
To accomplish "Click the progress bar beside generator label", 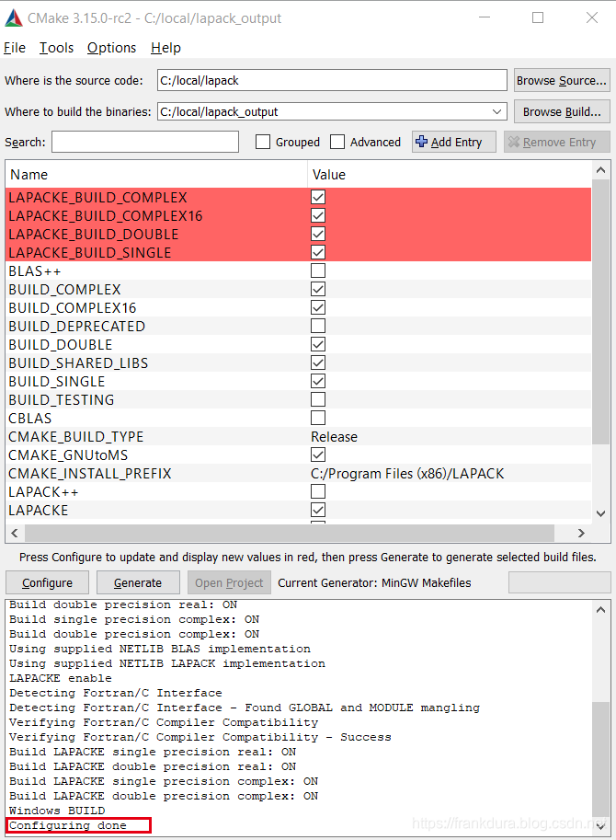I will (x=559, y=583).
